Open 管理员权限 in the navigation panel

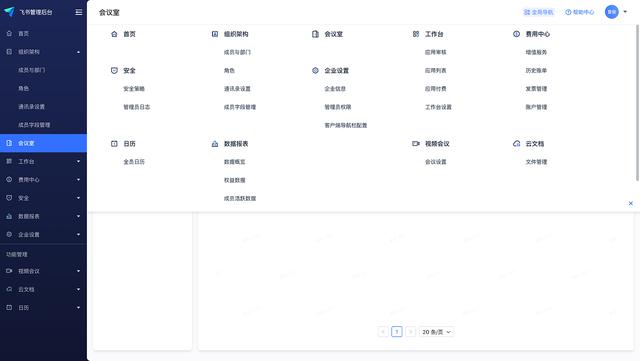click(x=338, y=107)
